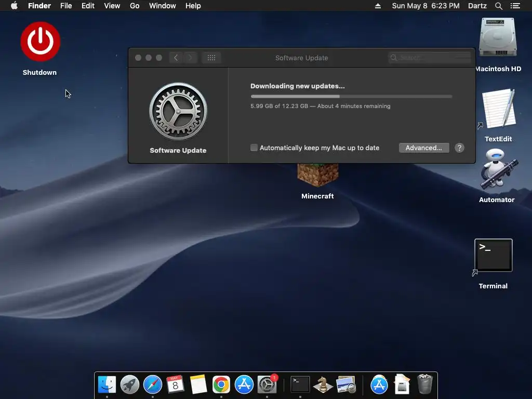Show all preferences grid button
This screenshot has width=532, height=399.
pyautogui.click(x=211, y=58)
